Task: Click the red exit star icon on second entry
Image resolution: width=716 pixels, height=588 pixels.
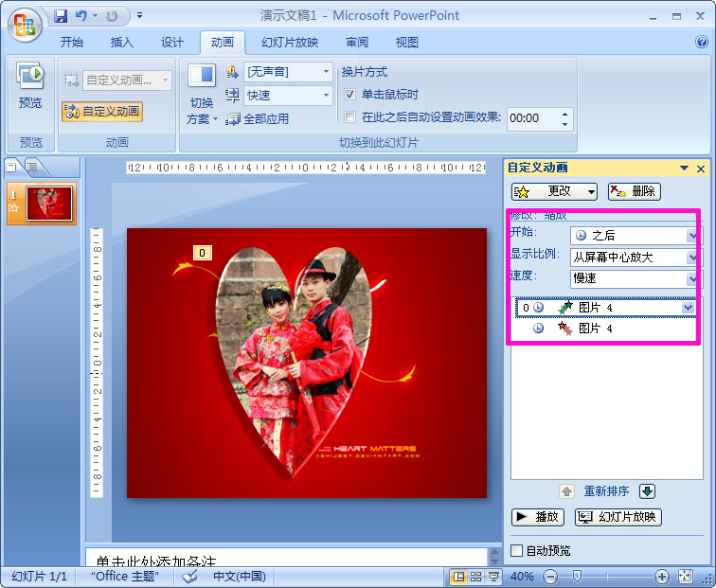Action: coord(565,329)
